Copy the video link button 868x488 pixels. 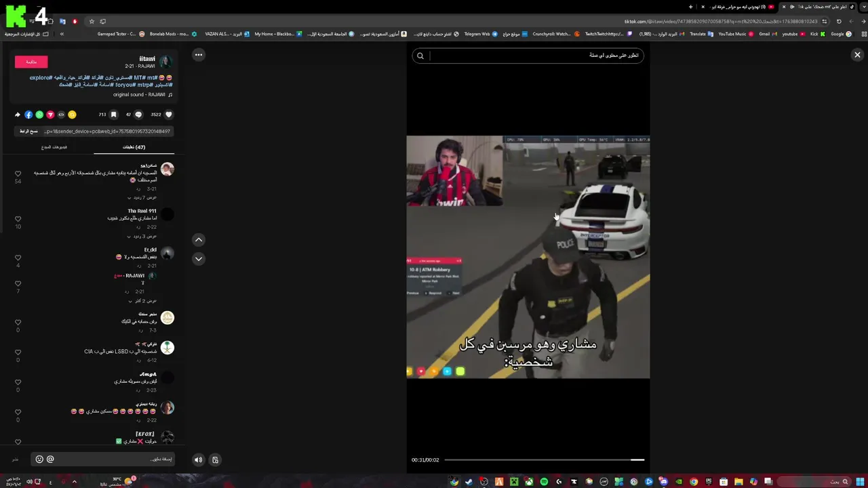click(x=28, y=131)
